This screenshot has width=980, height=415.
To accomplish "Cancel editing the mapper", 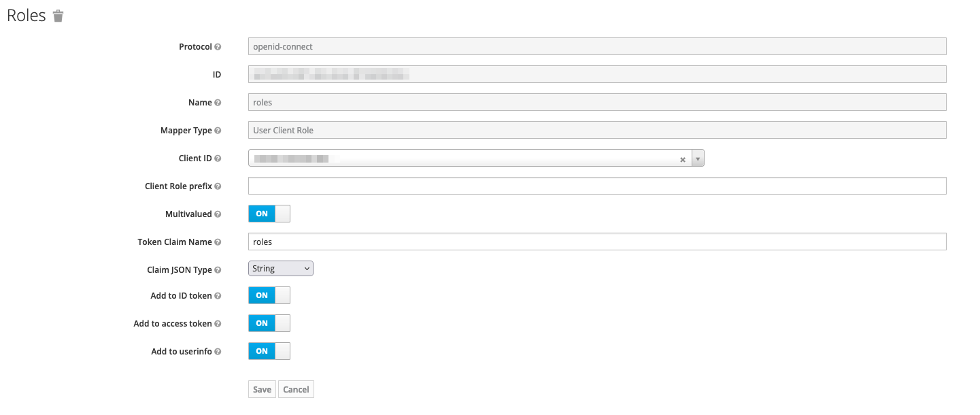I will pyautogui.click(x=296, y=389).
